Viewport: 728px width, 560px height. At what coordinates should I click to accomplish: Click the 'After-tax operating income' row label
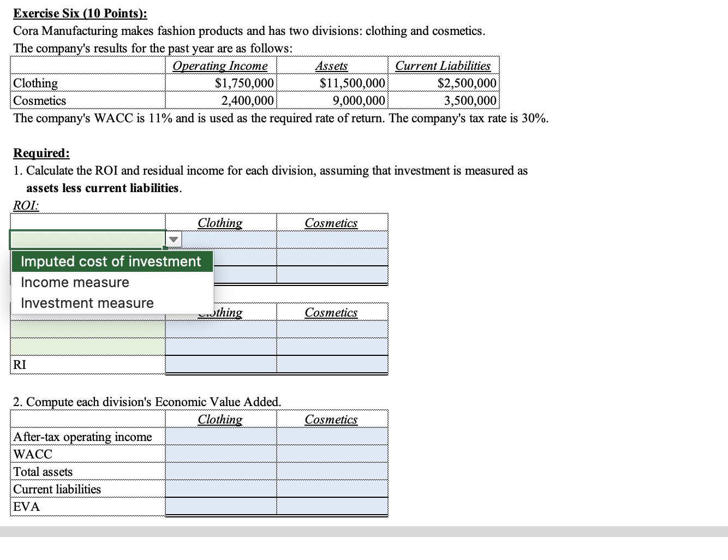click(x=82, y=437)
